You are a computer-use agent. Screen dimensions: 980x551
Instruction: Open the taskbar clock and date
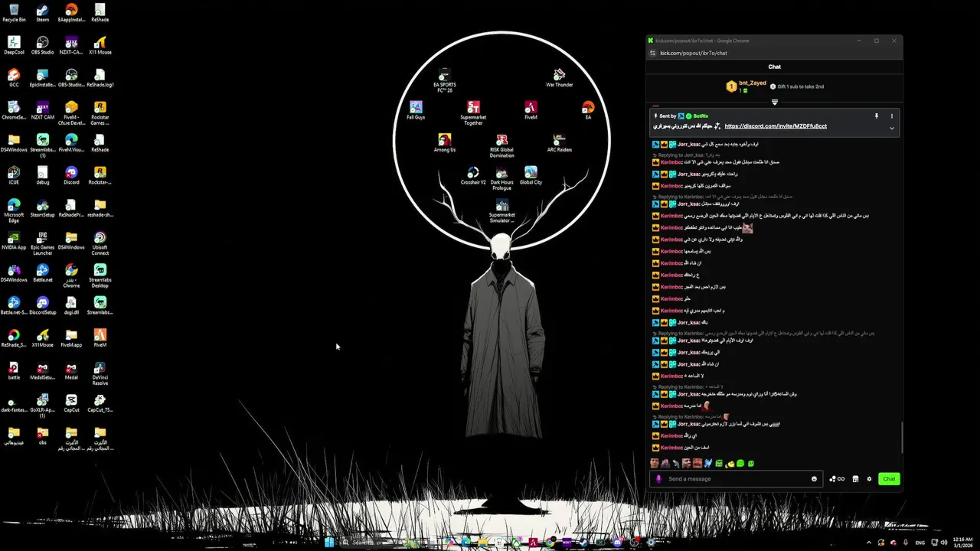(963, 543)
